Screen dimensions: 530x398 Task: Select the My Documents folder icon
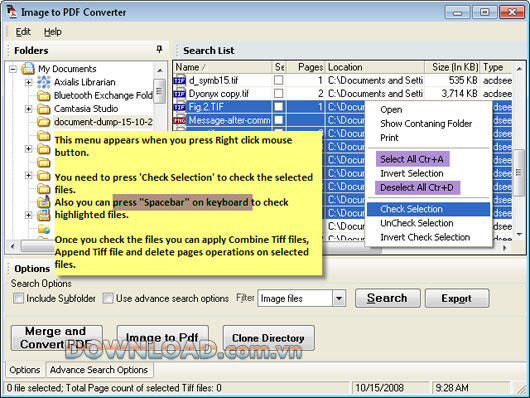(x=28, y=68)
